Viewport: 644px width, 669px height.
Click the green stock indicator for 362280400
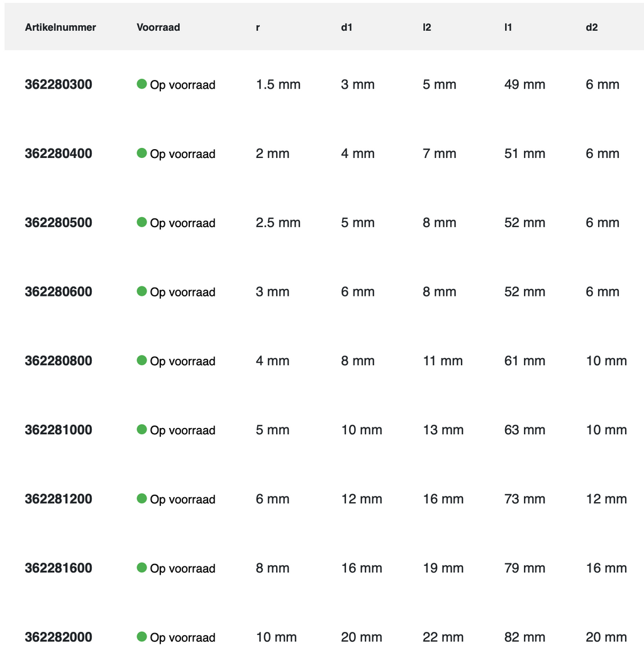point(142,153)
